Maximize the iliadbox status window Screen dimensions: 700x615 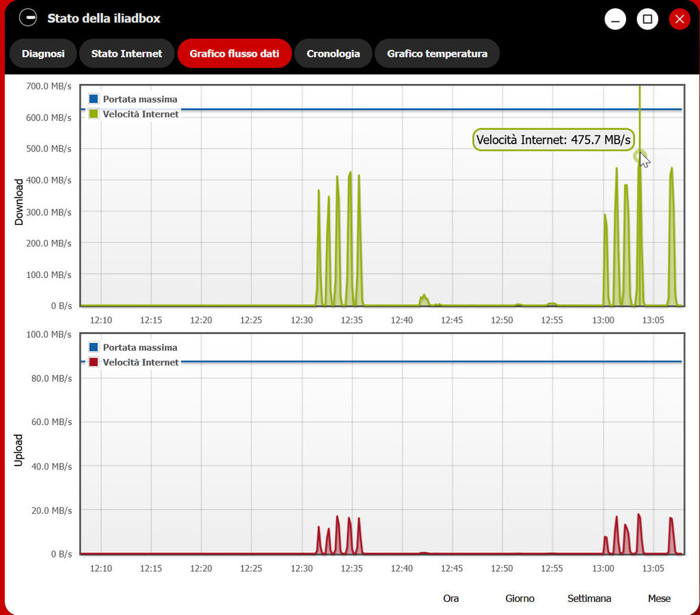point(647,19)
